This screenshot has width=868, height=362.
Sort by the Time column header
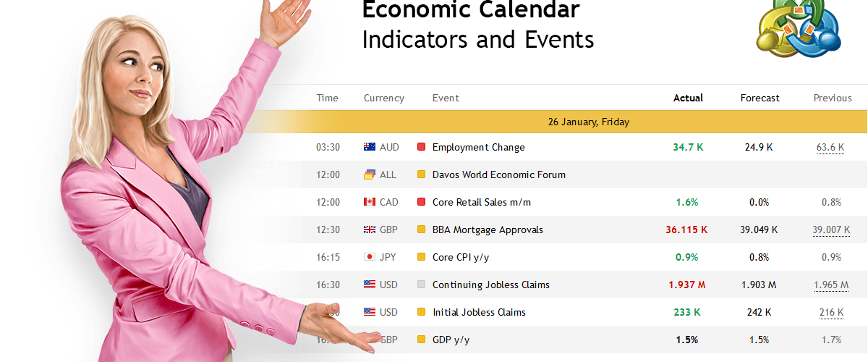(x=327, y=98)
